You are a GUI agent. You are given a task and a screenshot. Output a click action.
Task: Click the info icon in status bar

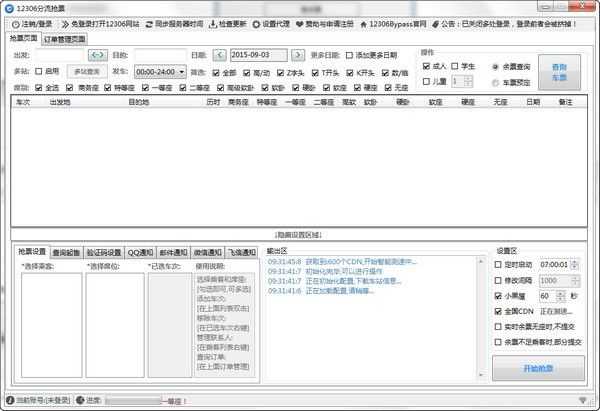tap(10, 400)
